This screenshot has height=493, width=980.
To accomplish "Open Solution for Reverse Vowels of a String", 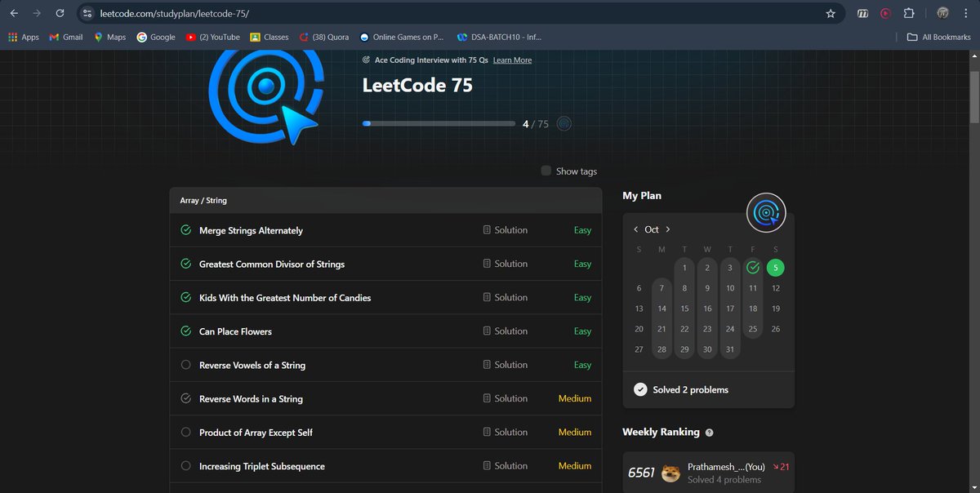I will (x=505, y=365).
